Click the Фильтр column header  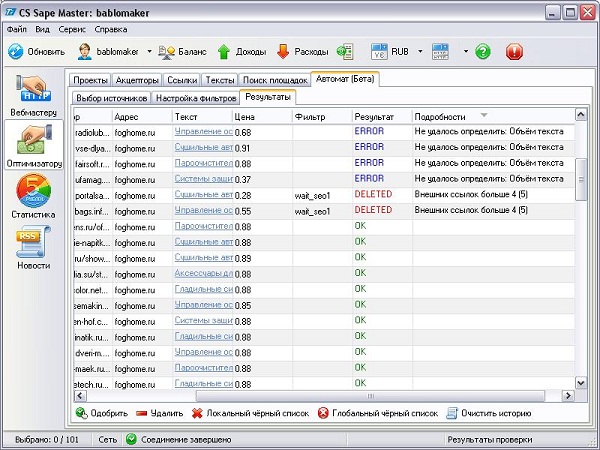322,117
